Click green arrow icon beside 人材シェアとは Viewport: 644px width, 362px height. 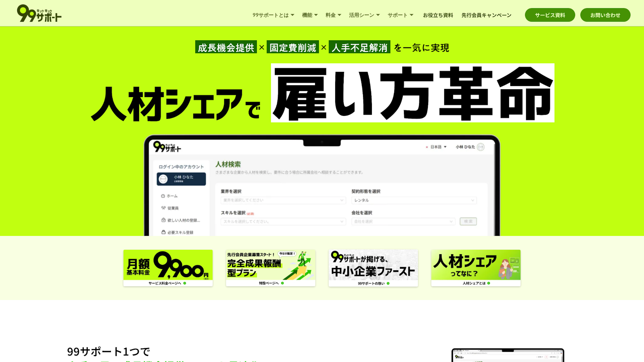point(489,283)
